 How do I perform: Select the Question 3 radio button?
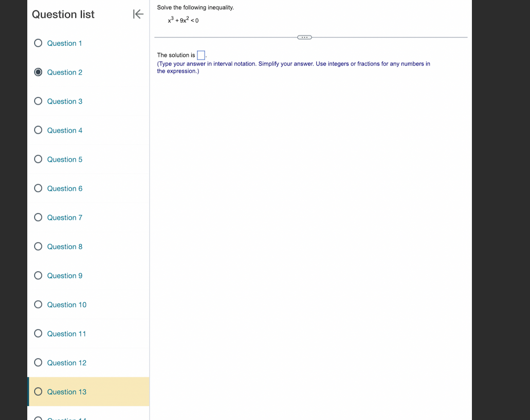click(38, 101)
